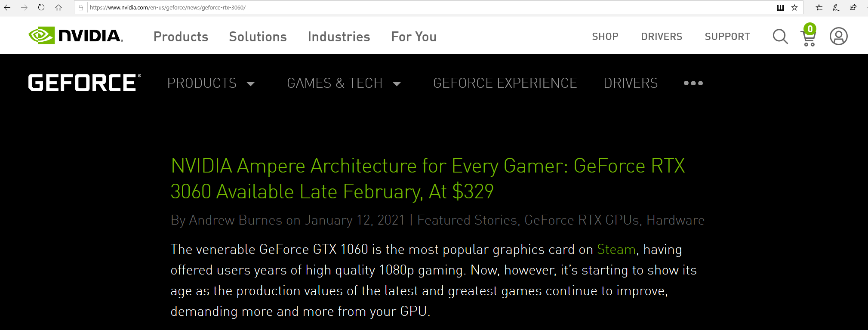The image size is (868, 330).
Task: Follow the Steam link in article
Action: 616,250
